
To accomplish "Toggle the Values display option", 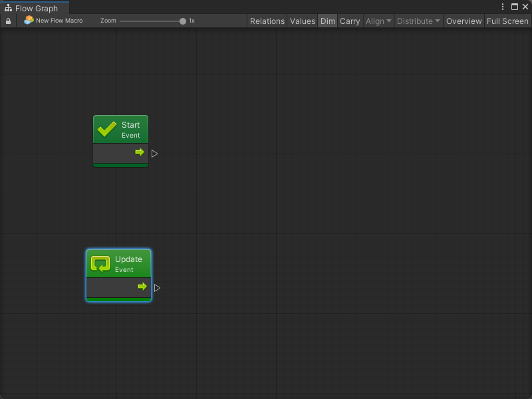I will (303, 21).
